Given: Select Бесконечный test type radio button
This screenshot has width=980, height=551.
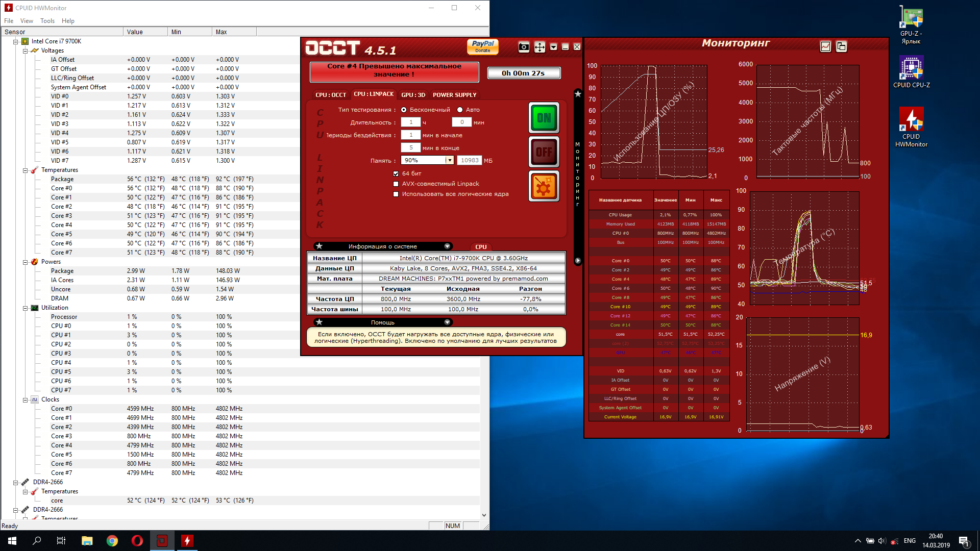Looking at the screenshot, I should pos(404,110).
